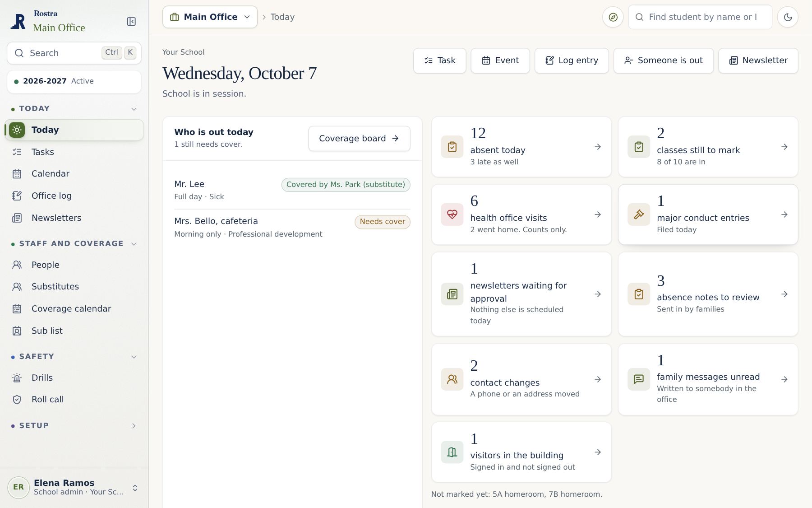Viewport: 812px width, 508px height.
Task: Open the visitors in the building arrow
Action: click(598, 452)
